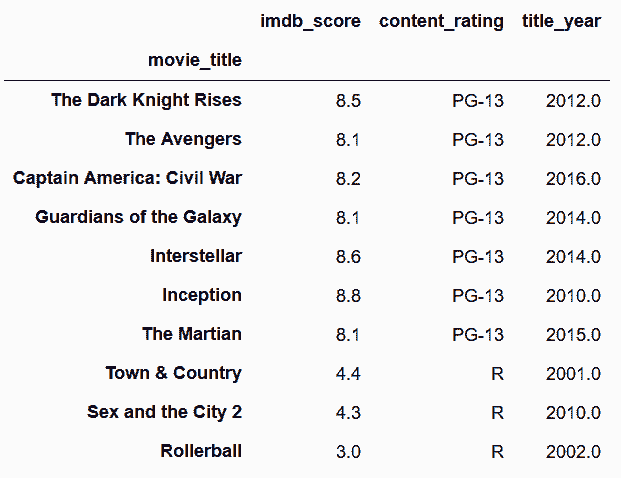Click the title_year column header

click(561, 21)
